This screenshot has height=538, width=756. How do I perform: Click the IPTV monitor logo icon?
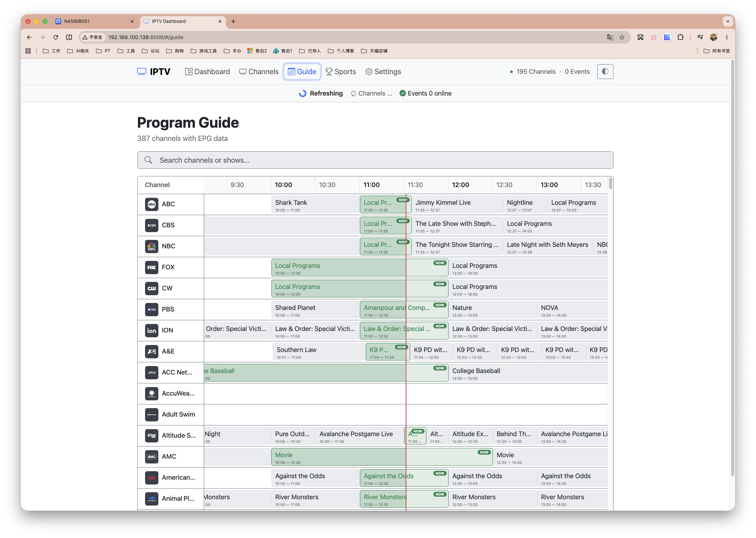tap(142, 72)
